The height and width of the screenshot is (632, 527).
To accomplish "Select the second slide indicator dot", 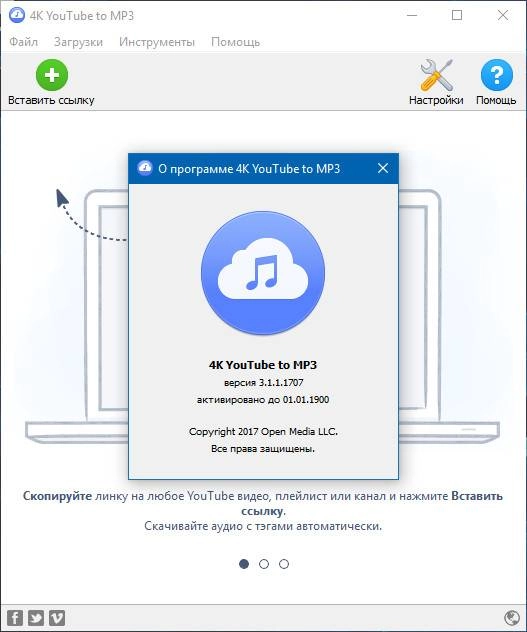I will (x=264, y=563).
